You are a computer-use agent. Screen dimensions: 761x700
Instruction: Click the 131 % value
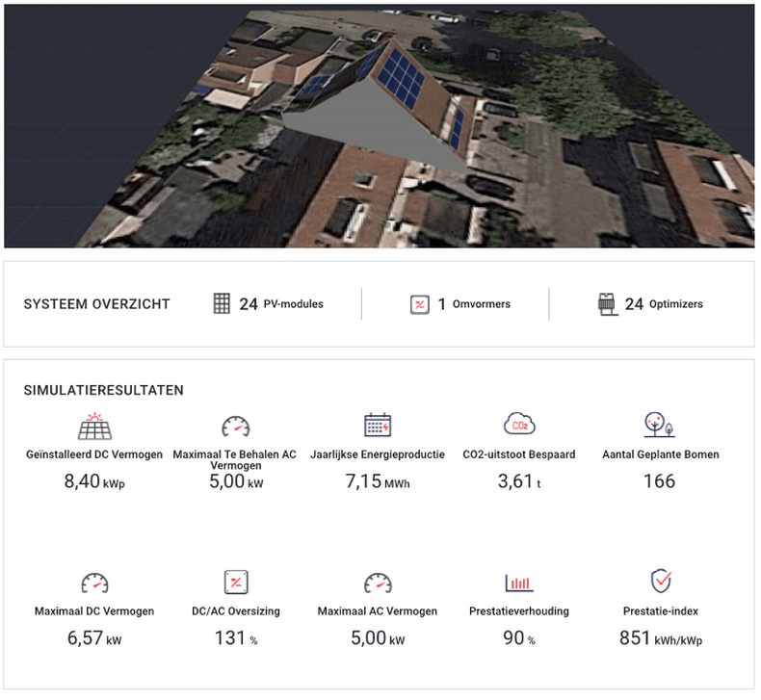tap(236, 639)
